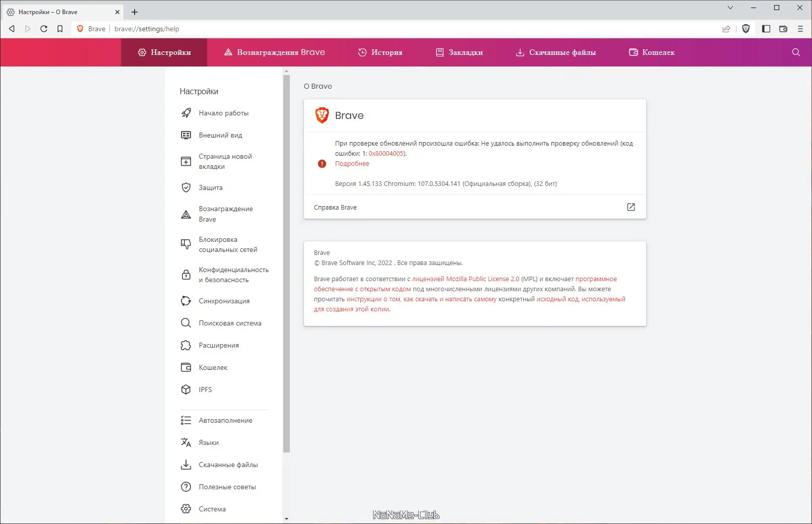Click the lock icon for Конфиденциальность и безопасность
The height and width of the screenshot is (524, 812).
(186, 275)
